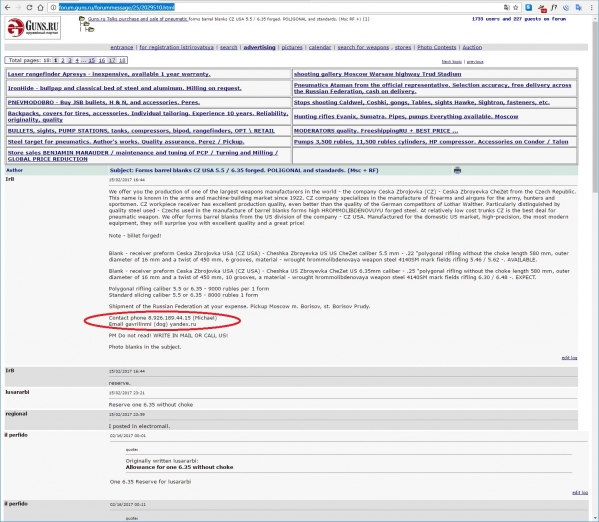The width and height of the screenshot is (599, 522).
Task: Go to page 18 of the topic
Action: coord(122,60)
